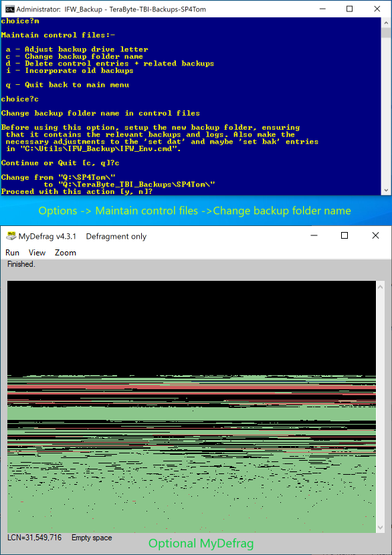
Task: Click MyDefrag disk map scroll-down arrow
Action: (x=381, y=528)
